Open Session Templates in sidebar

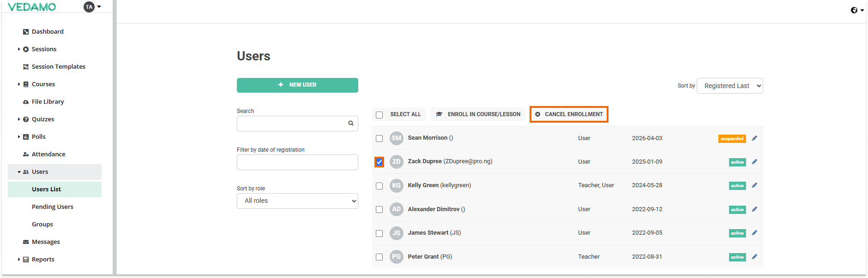(58, 67)
